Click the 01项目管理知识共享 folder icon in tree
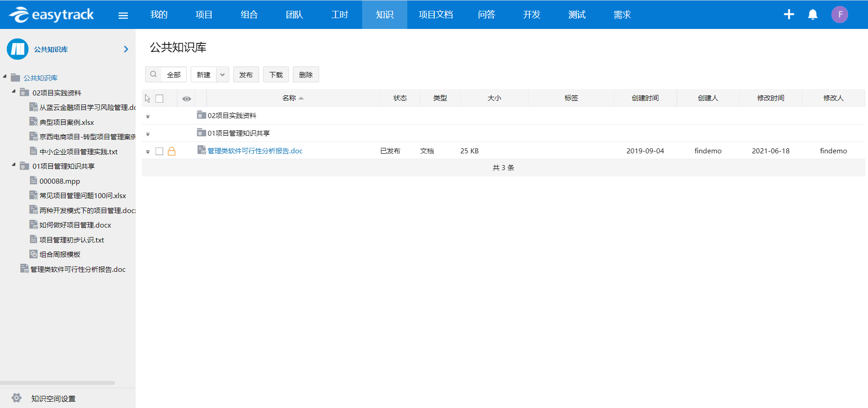868x408 pixels. [x=25, y=166]
